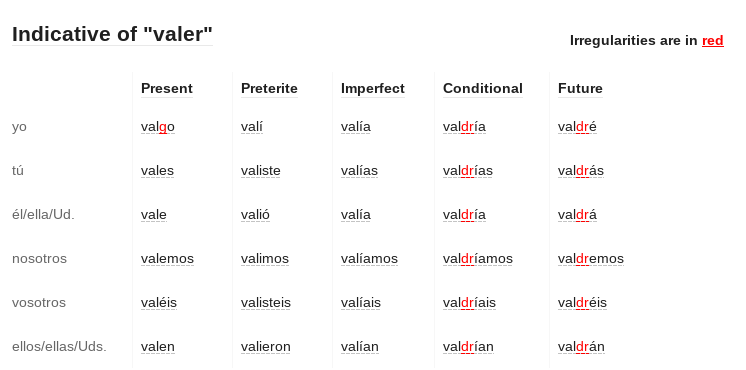This screenshot has height=370, width=746.
Task: Click the preterite form 'valieron'
Action: tap(265, 347)
